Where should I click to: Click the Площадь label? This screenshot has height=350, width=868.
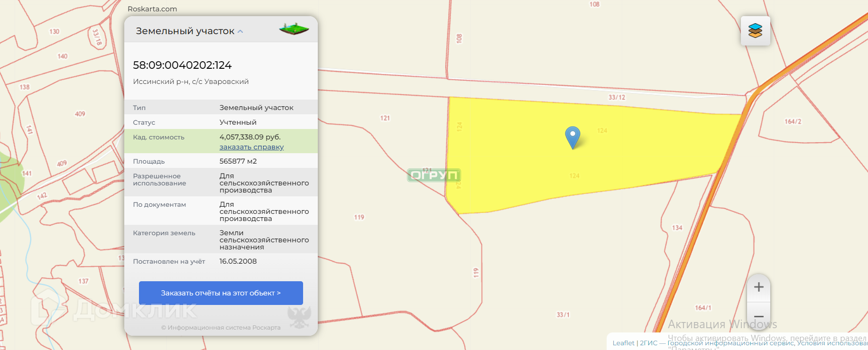tap(149, 161)
